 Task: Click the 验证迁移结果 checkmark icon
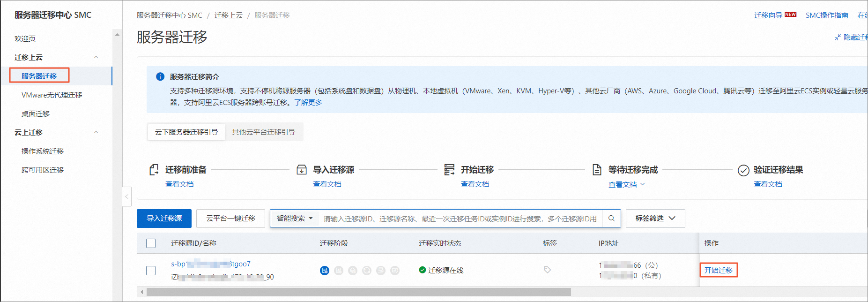pyautogui.click(x=743, y=170)
